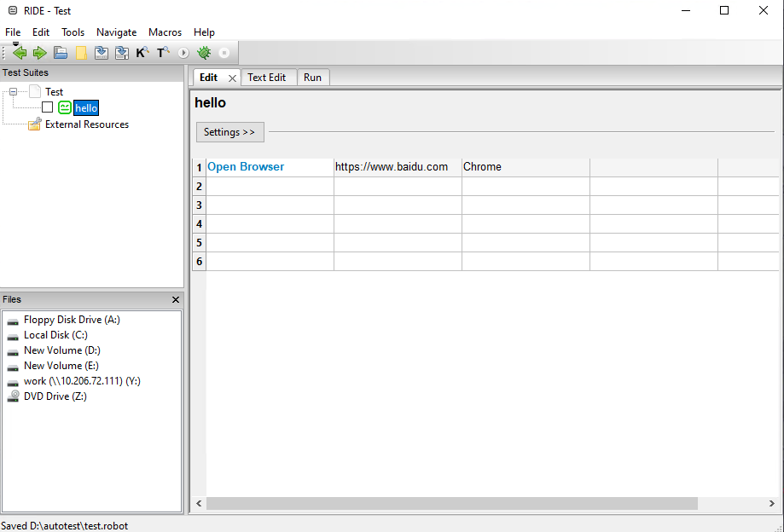
Task: Close the Edit tab with its X
Action: (x=233, y=78)
